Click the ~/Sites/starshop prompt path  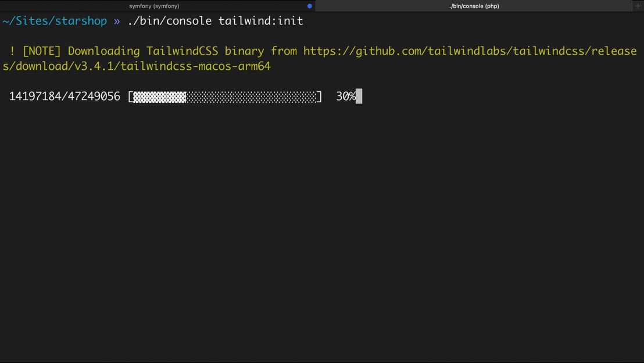tap(55, 21)
